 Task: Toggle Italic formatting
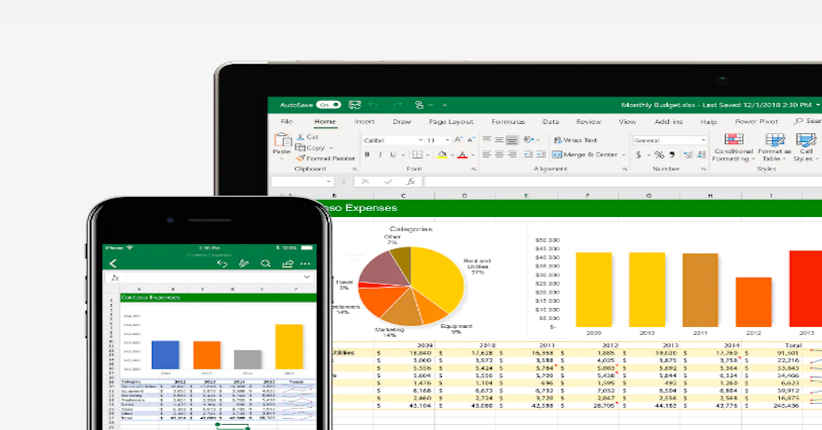click(379, 155)
